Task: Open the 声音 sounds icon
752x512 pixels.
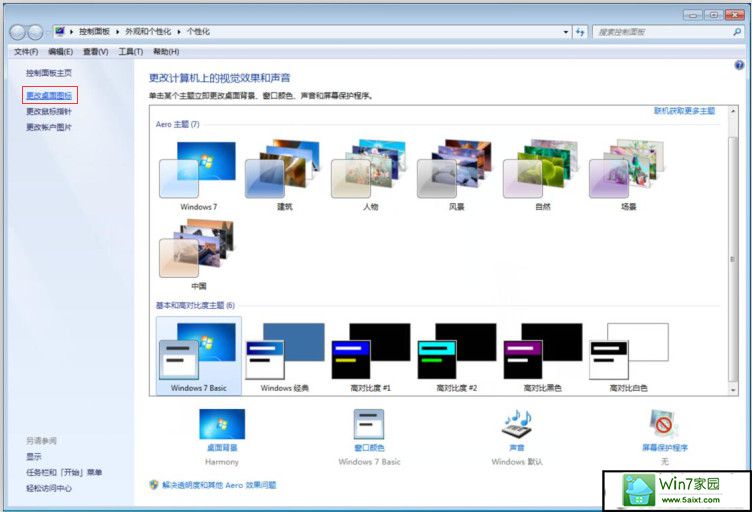Action: point(517,424)
